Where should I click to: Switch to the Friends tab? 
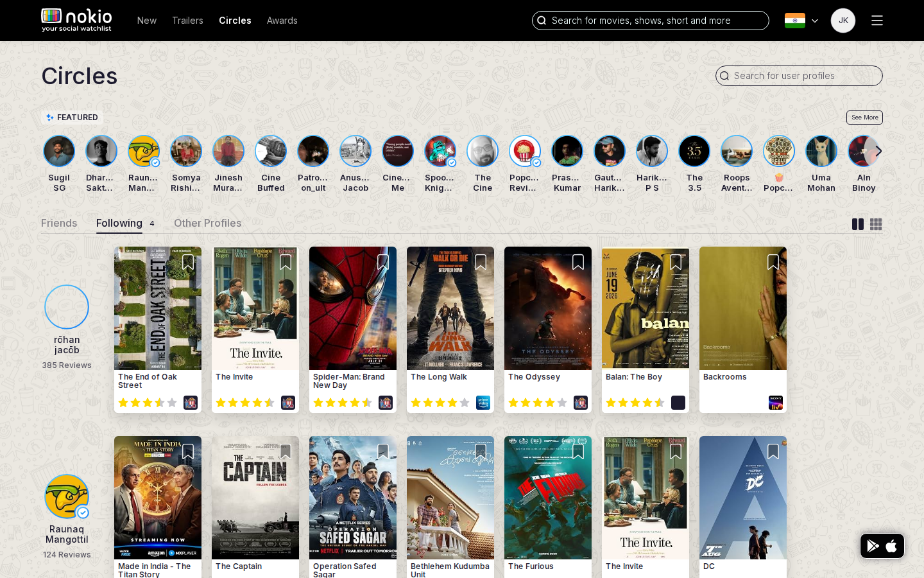[x=59, y=223]
